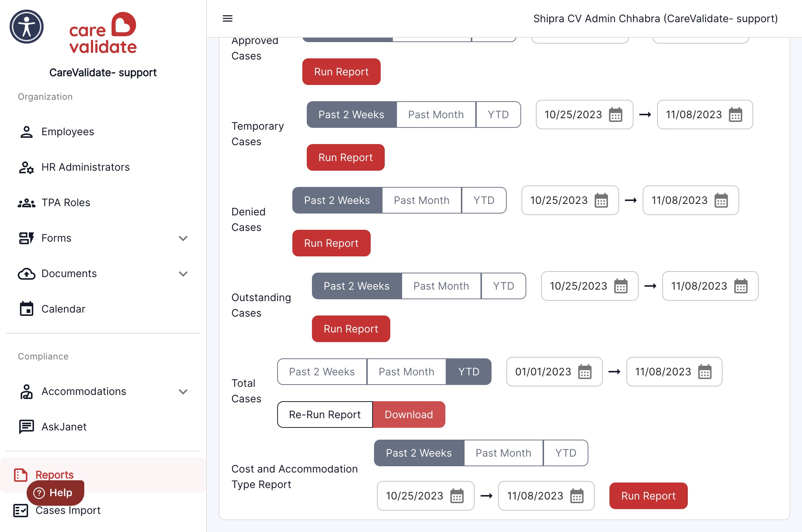Image resolution: width=802 pixels, height=532 pixels.
Task: Run Report for Denied Cases
Action: pyautogui.click(x=331, y=243)
